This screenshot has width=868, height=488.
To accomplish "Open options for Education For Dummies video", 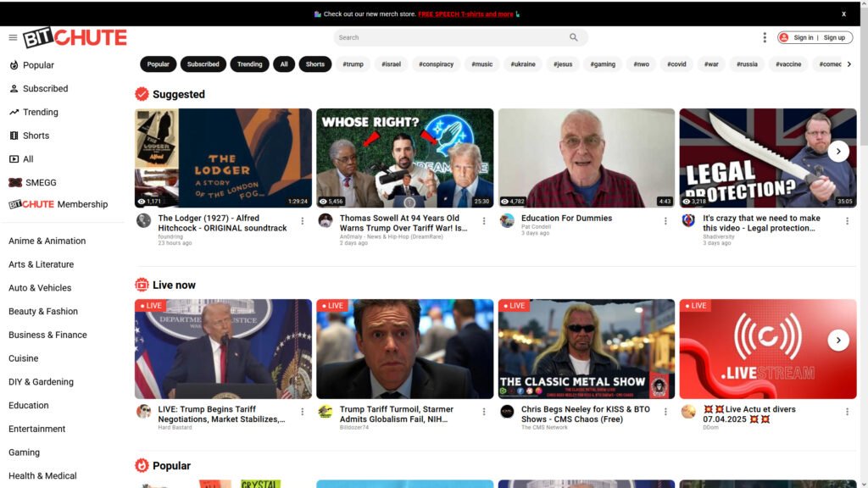I will [x=665, y=221].
